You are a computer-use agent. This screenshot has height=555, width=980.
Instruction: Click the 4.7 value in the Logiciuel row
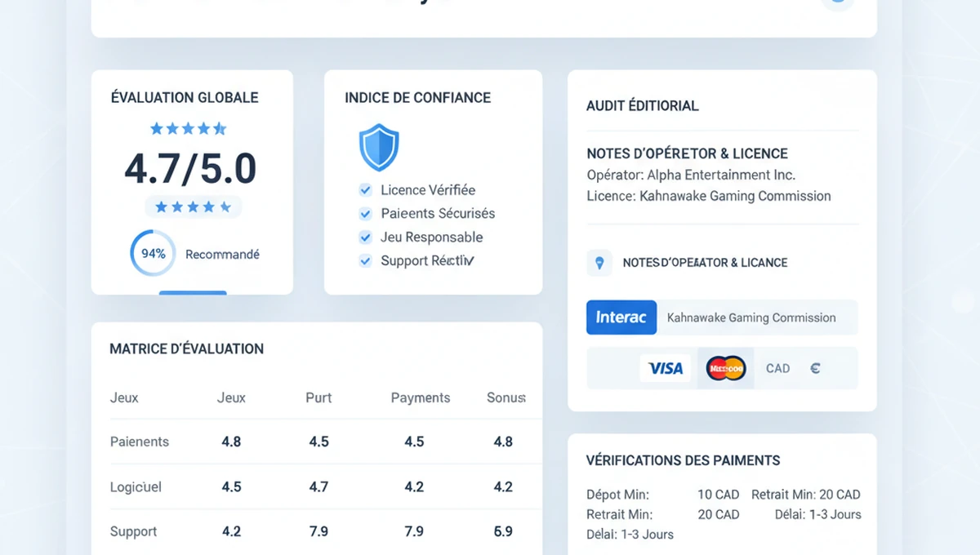[318, 486]
